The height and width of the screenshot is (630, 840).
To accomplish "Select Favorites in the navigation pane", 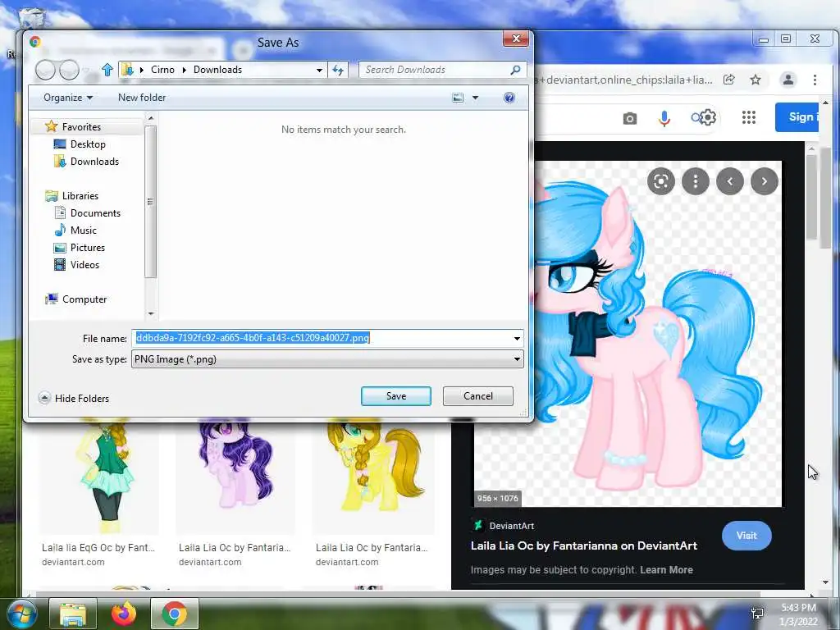I will (81, 127).
